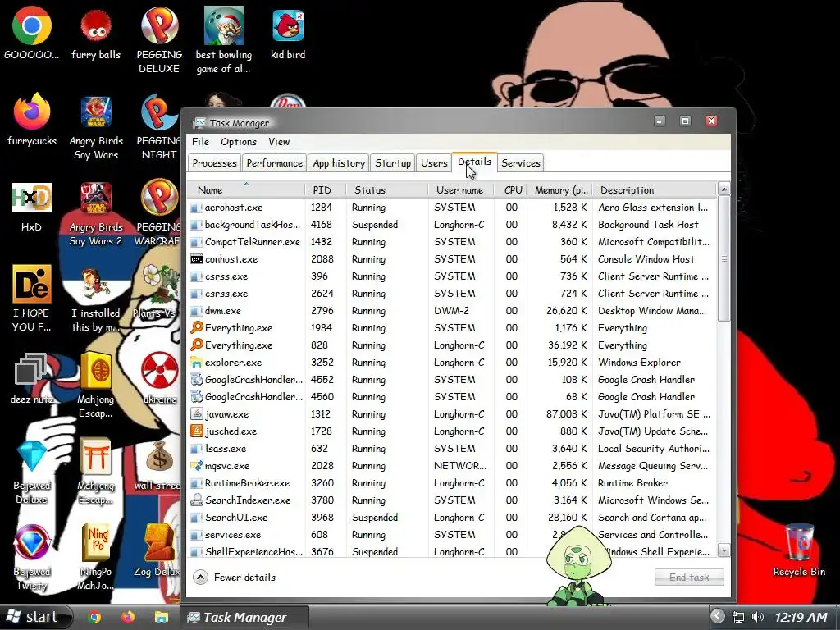Viewport: 840px width, 630px height.
Task: Select the conhost.exe process
Action: tap(452, 258)
